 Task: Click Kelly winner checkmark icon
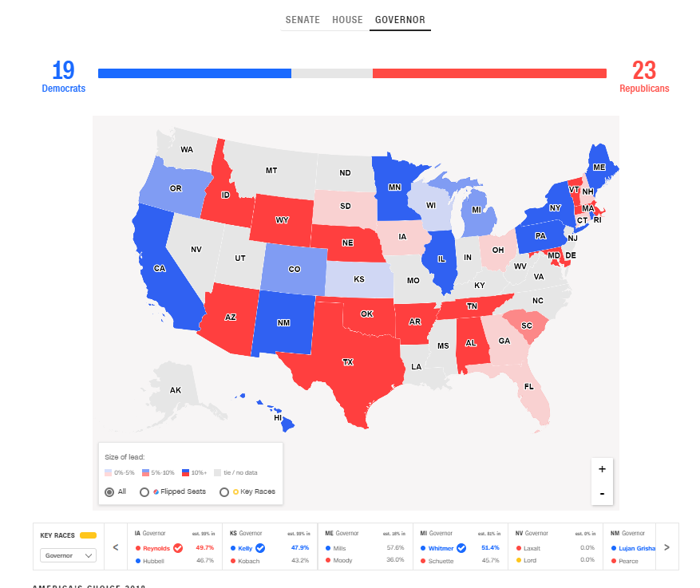[x=260, y=548]
